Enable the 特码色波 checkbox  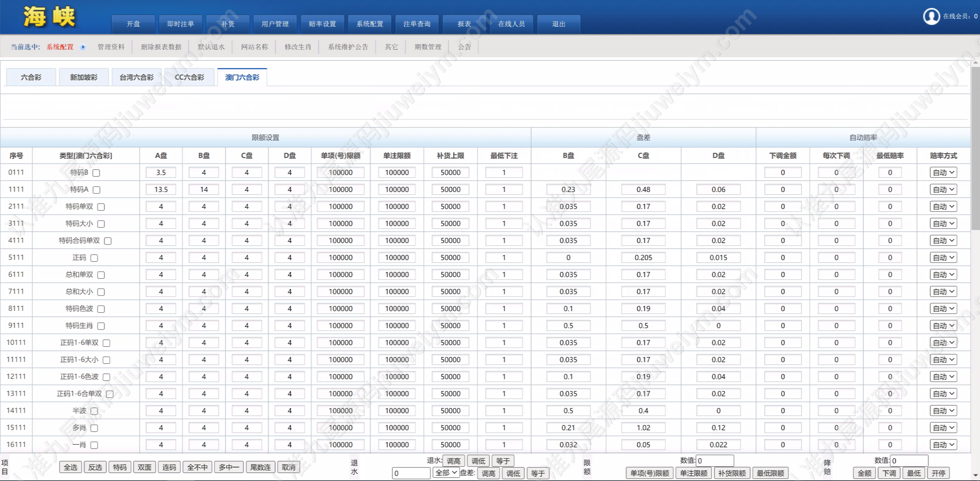101,309
